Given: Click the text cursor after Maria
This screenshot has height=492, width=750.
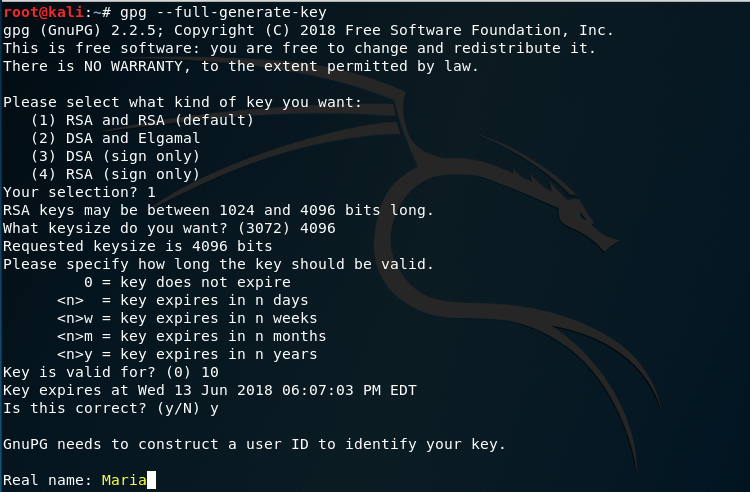Looking at the screenshot, I should [151, 480].
